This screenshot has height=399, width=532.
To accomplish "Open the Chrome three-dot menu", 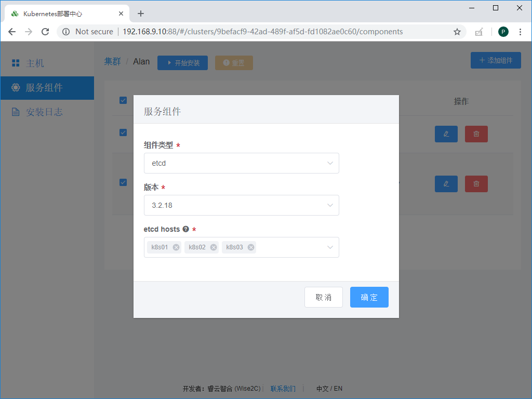I will coord(521,32).
